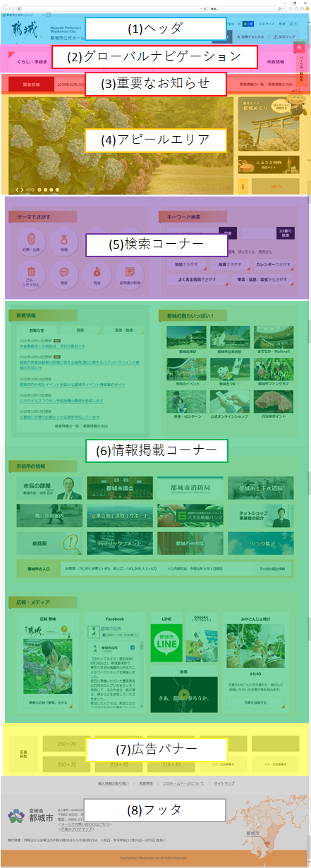Image resolution: width=311 pixels, height=868 pixels.
Task: Click the 意見箱 banner
Action: [x=48, y=543]
